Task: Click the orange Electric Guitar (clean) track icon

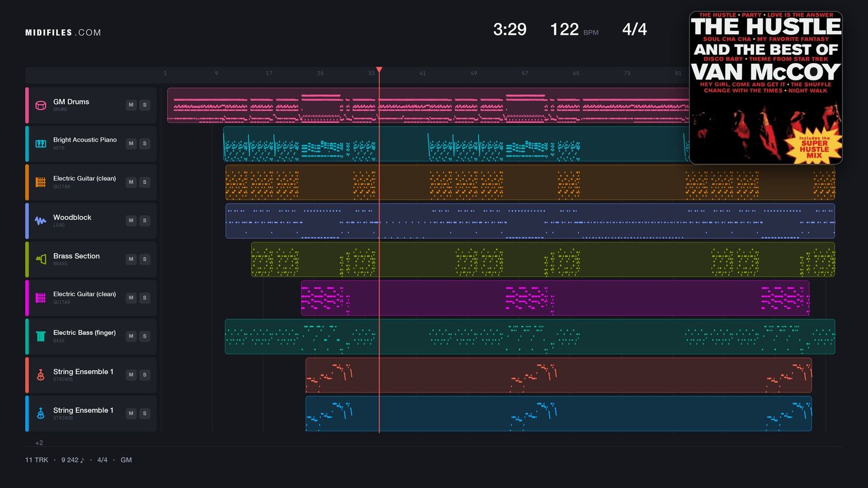Action: coord(41,182)
